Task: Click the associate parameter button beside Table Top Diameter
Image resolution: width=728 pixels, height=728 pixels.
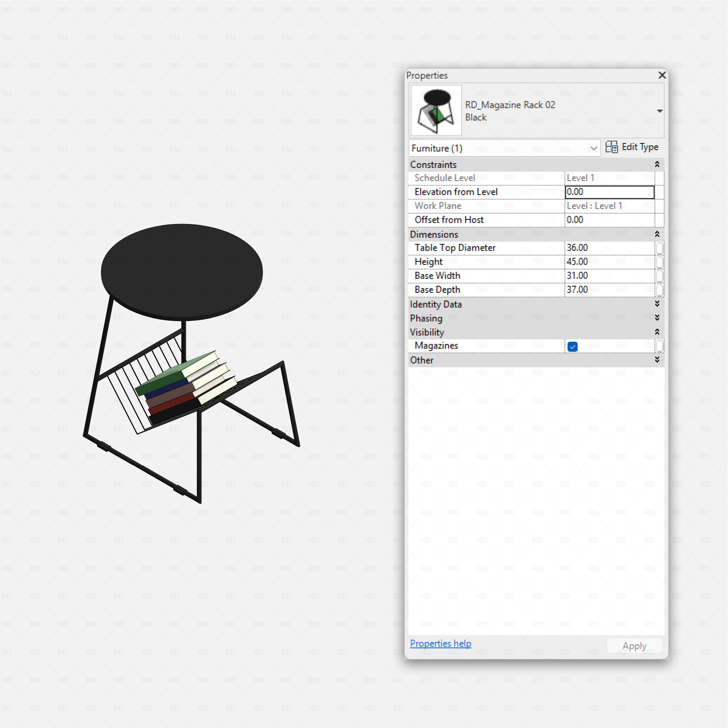Action: coord(660,248)
